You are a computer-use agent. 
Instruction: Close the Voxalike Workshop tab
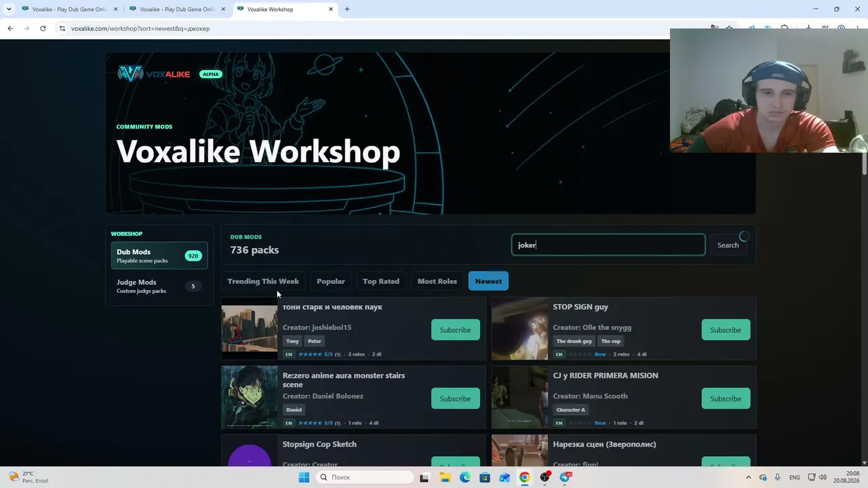point(331,9)
